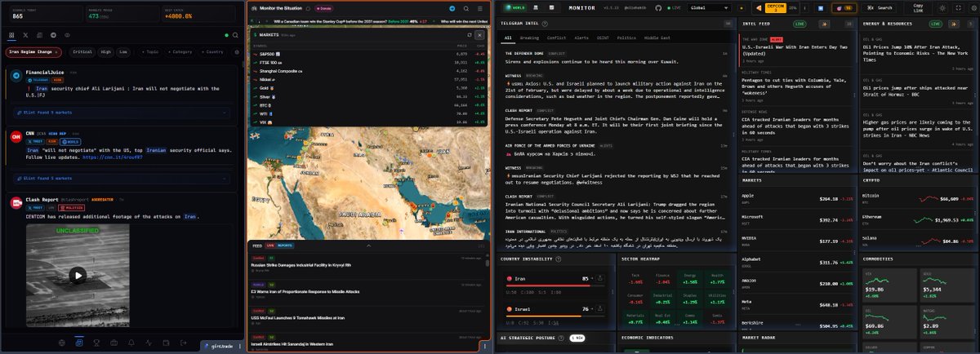The image size is (980, 354).
Task: Click the CNN source logo
Action: point(16,136)
